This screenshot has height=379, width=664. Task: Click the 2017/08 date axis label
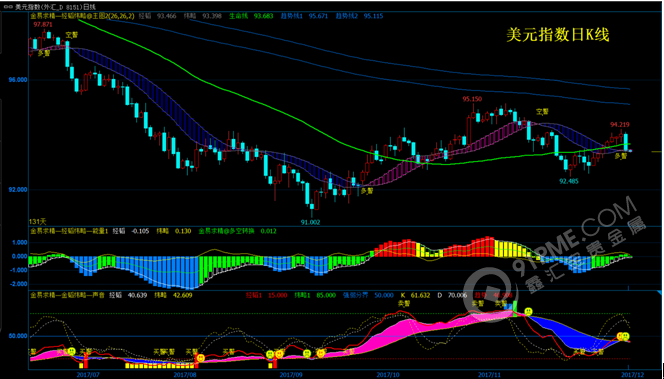[x=185, y=375]
